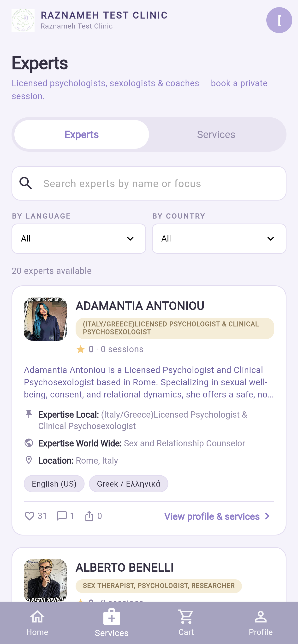Focus the Search experts by name field
Image resolution: width=298 pixels, height=644 pixels.
pyautogui.click(x=149, y=183)
